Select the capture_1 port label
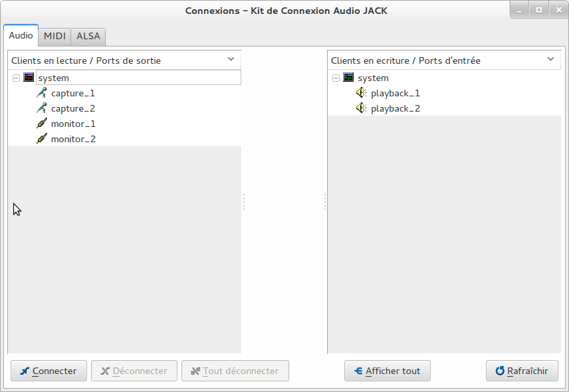 point(72,93)
